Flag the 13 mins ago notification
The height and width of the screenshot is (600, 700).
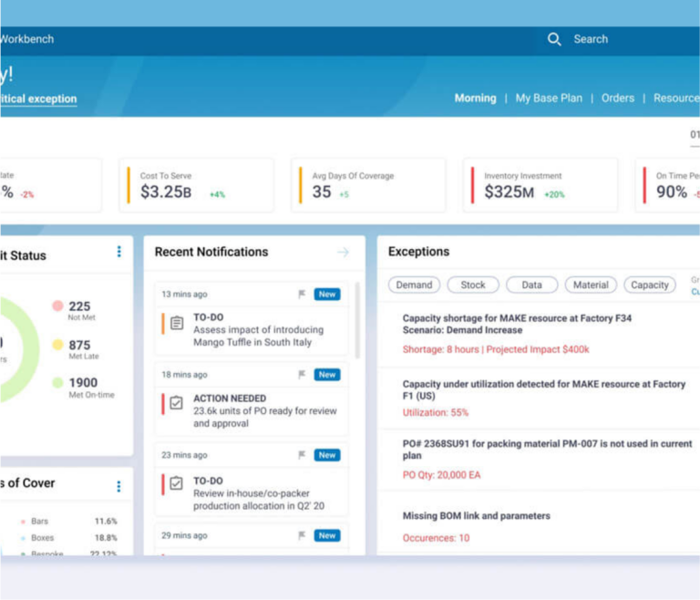click(x=303, y=294)
